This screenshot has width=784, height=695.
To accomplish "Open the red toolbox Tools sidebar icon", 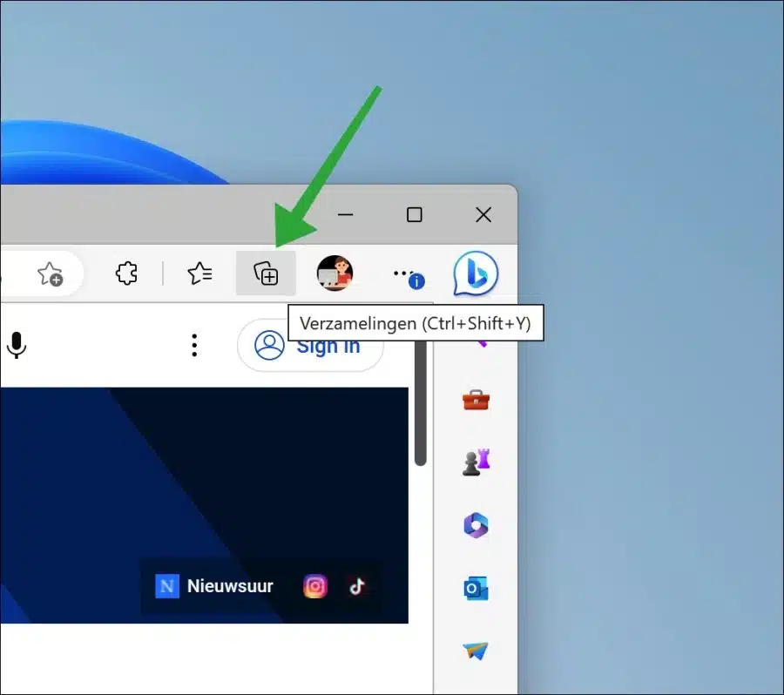I will [476, 401].
